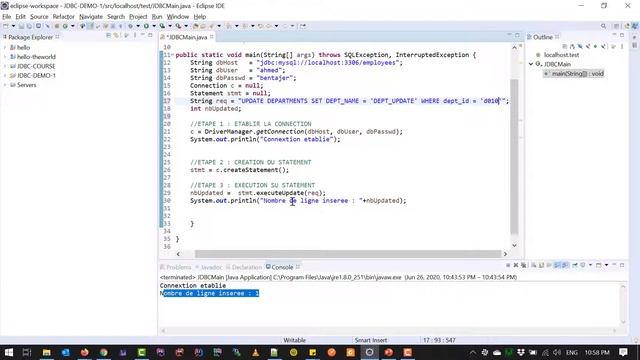Screen dimensions: 640x360
Task: Open the New dropdown arrow in the toolbar
Action: click(x=13, y=26)
